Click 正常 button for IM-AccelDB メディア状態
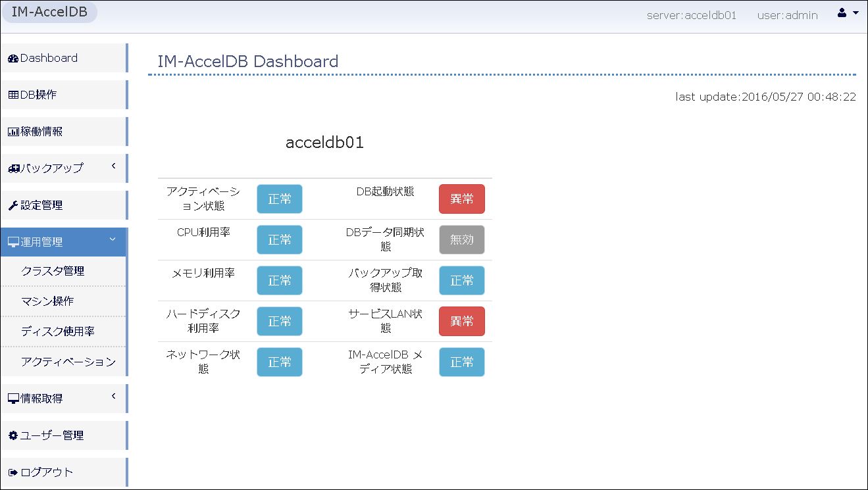Viewport: 868px width, 490px height. (462, 362)
